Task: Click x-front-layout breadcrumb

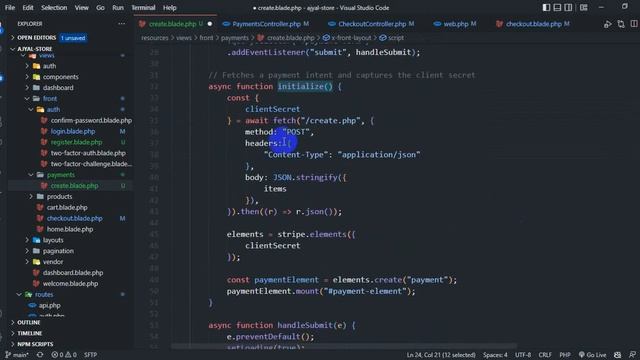Action: pos(351,38)
